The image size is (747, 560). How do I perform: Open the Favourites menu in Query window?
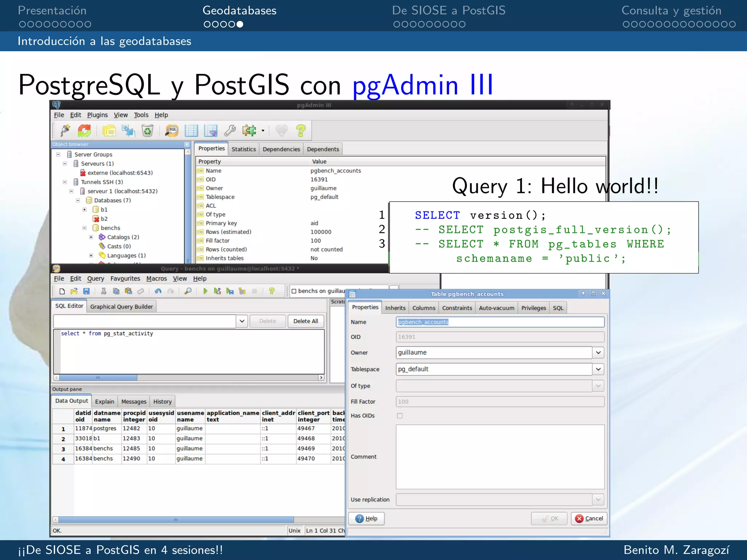[125, 279]
